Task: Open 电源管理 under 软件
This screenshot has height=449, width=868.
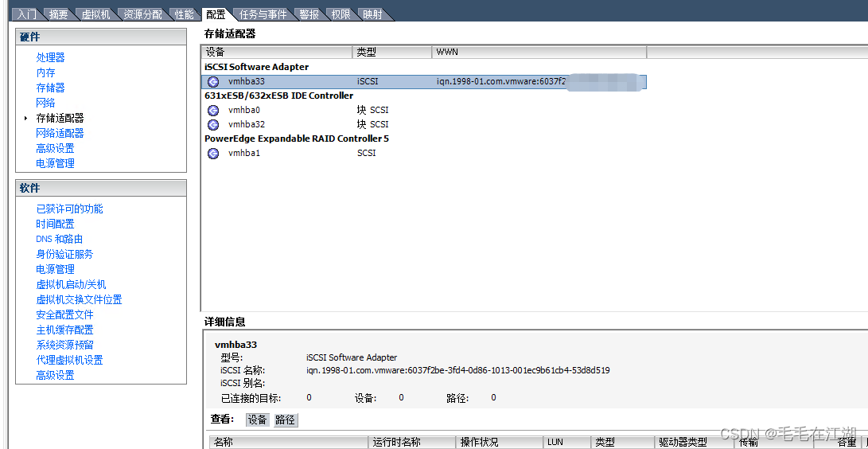Action: (55, 269)
